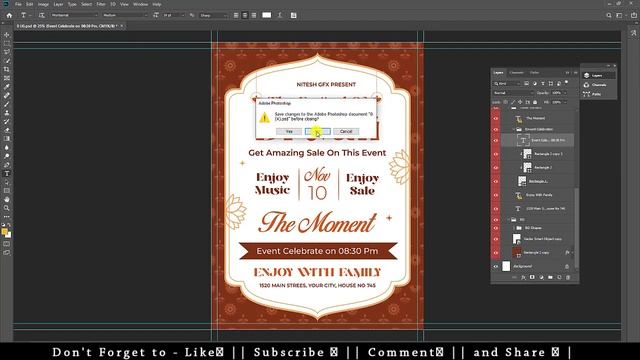Select the Clone Stamp tool

point(7,113)
